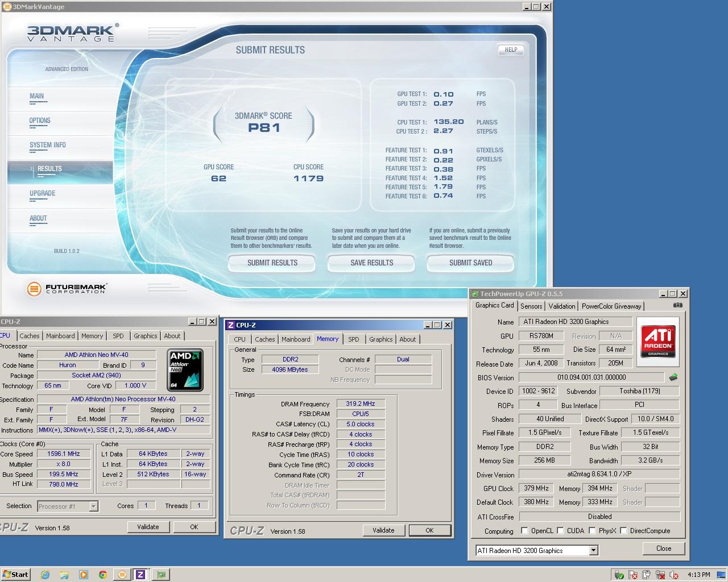Viewport: 728px width, 582px height.
Task: Open the Start menu
Action: pyautogui.click(x=15, y=574)
